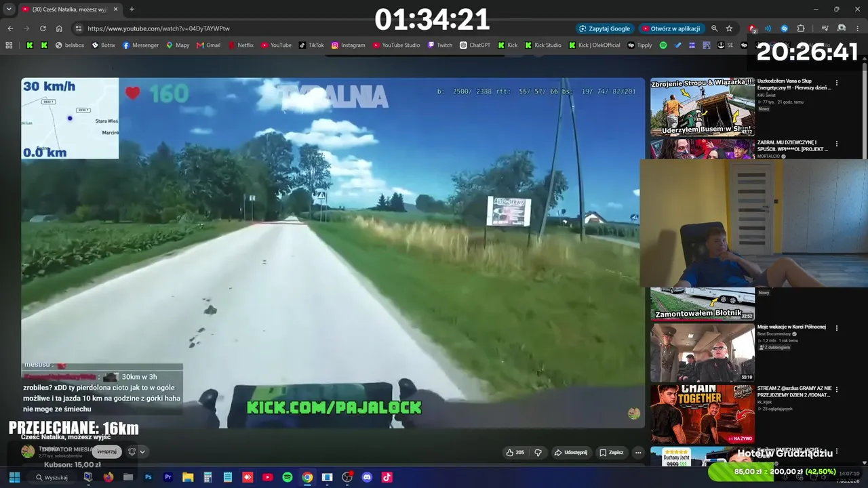The height and width of the screenshot is (488, 868).
Task: Open the Instagram bookmark
Action: coord(348,45)
